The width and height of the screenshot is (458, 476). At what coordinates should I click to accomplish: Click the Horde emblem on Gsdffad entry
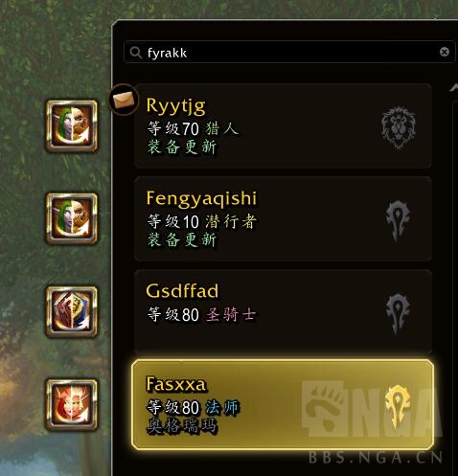(398, 314)
